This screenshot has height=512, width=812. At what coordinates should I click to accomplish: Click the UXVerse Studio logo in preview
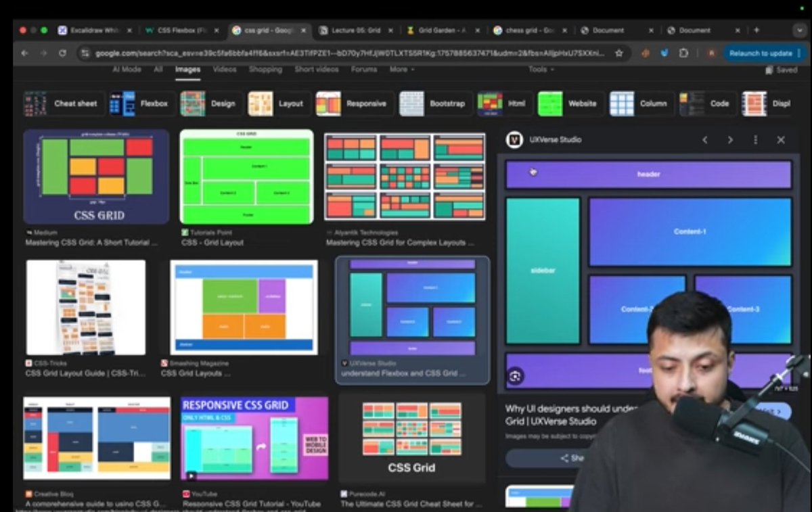tap(514, 140)
